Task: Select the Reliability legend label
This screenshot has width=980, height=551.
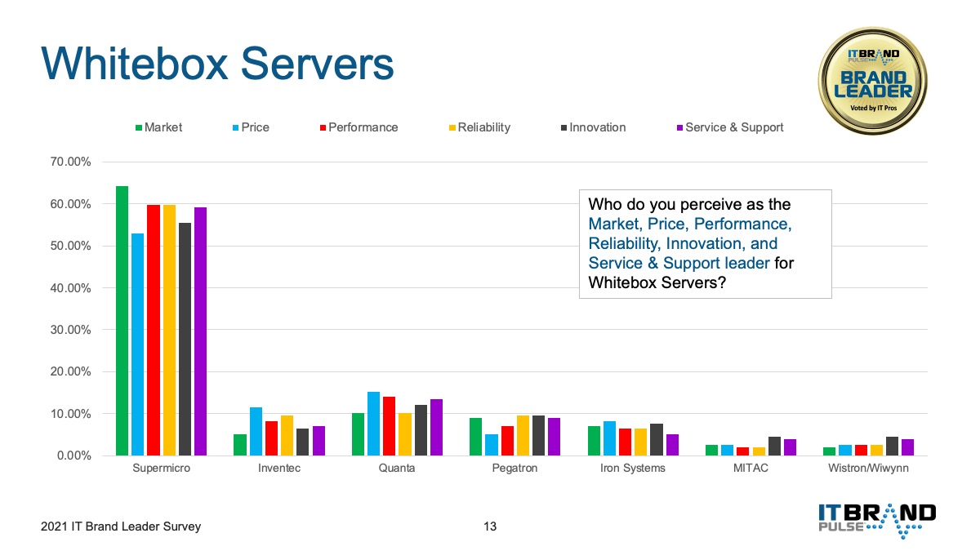Action: 484,127
